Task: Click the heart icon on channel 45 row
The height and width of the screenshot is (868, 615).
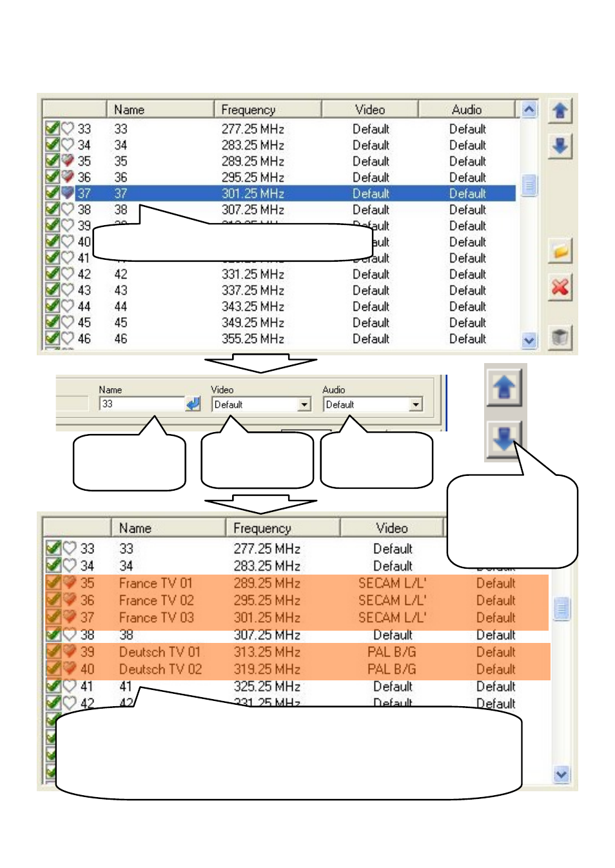Action: pyautogui.click(x=68, y=322)
